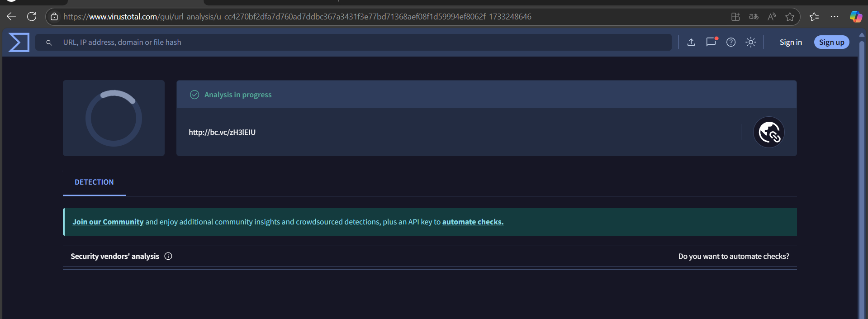Add this page to favorites star
Image resolution: width=868 pixels, height=319 pixels.
pos(790,17)
